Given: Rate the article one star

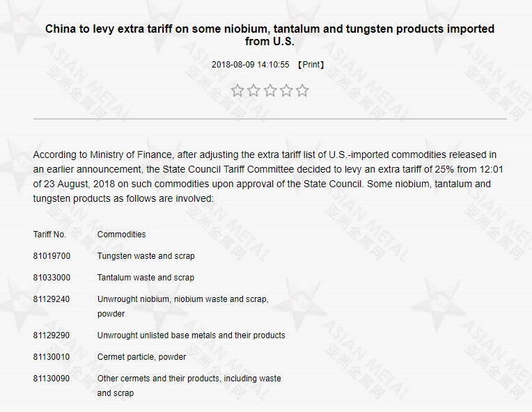Looking at the screenshot, I should click(237, 90).
